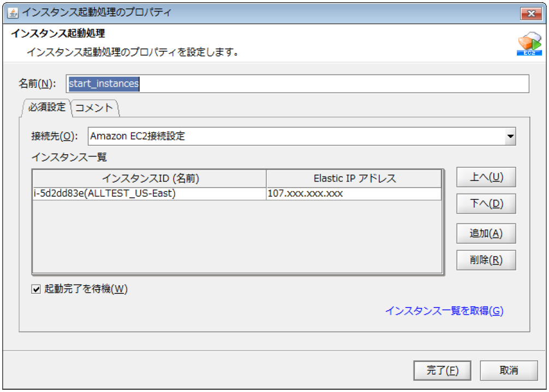The width and height of the screenshot is (549, 392).
Task: Open the コメント tab
Action: 94,107
